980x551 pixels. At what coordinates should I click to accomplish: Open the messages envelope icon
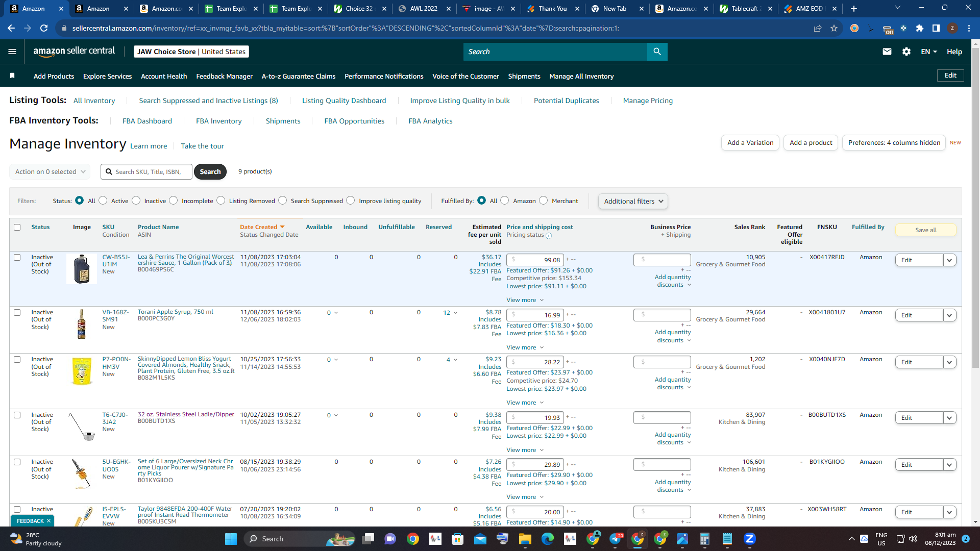click(x=887, y=52)
